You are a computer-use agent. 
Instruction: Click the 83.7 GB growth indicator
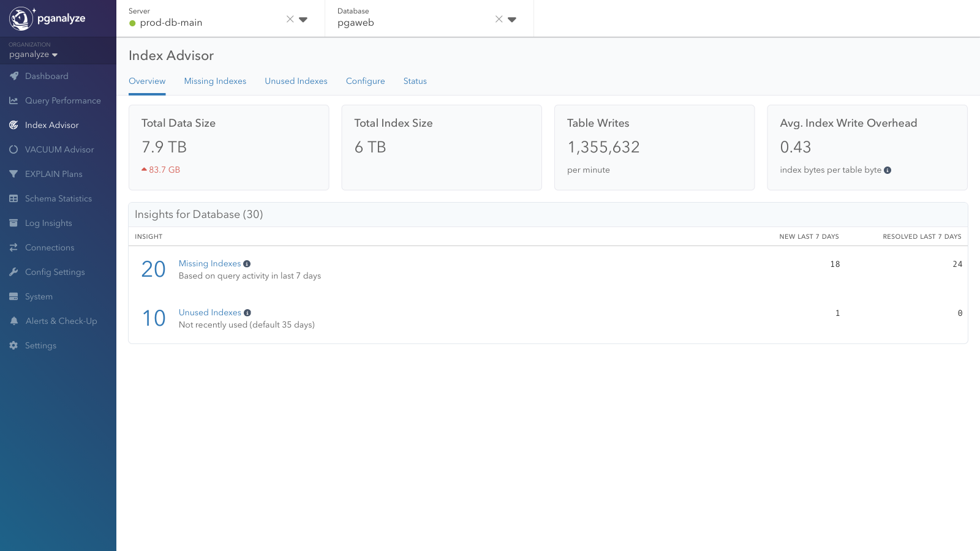pos(161,170)
